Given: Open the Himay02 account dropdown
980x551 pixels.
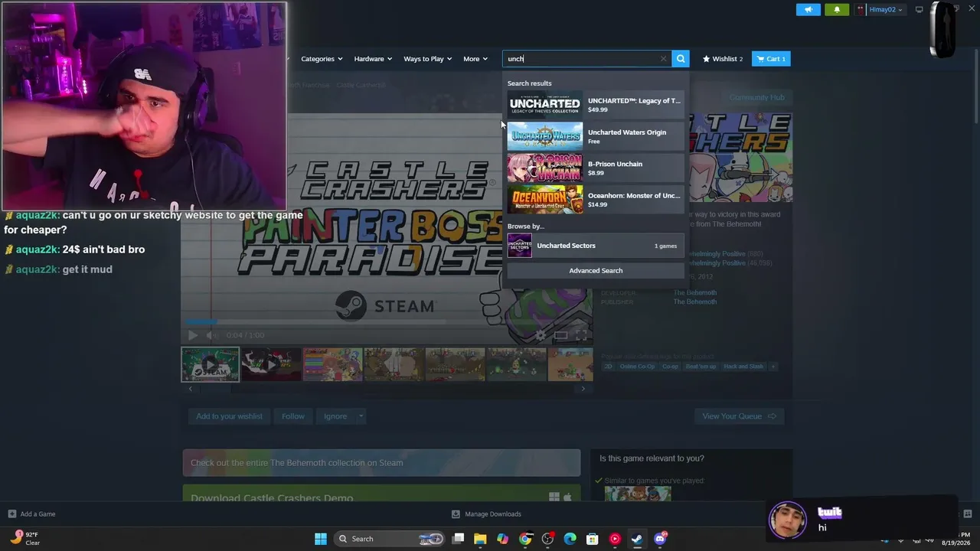Looking at the screenshot, I should 880,10.
